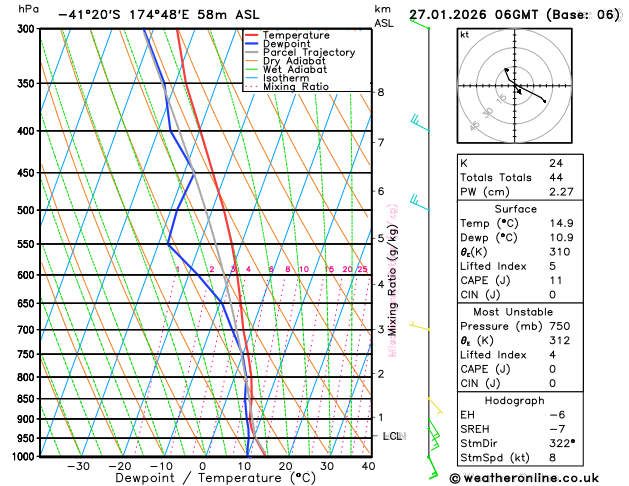
Task: Click the blue Dewpoint legend line
Action: pos(252,44)
